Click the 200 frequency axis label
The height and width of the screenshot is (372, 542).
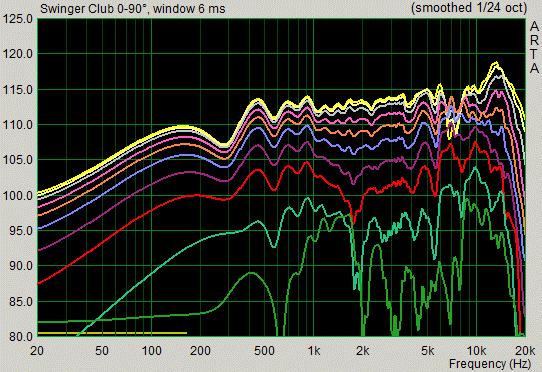[200, 351]
